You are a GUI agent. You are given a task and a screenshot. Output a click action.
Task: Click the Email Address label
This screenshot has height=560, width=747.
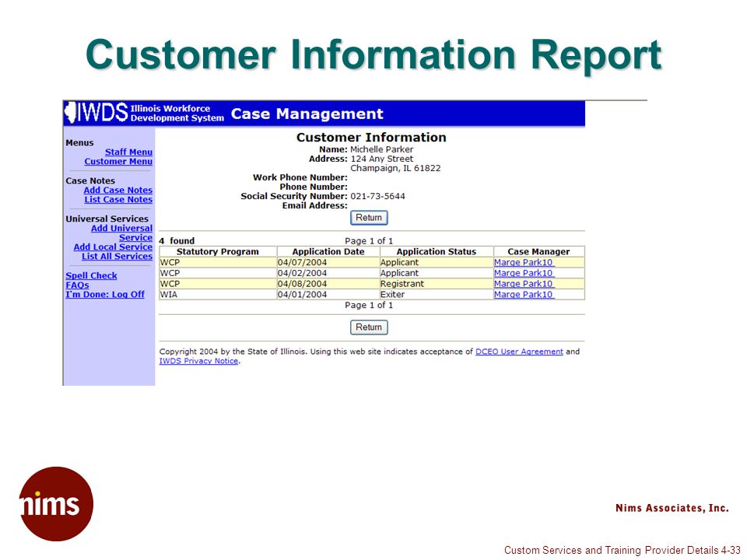(315, 205)
